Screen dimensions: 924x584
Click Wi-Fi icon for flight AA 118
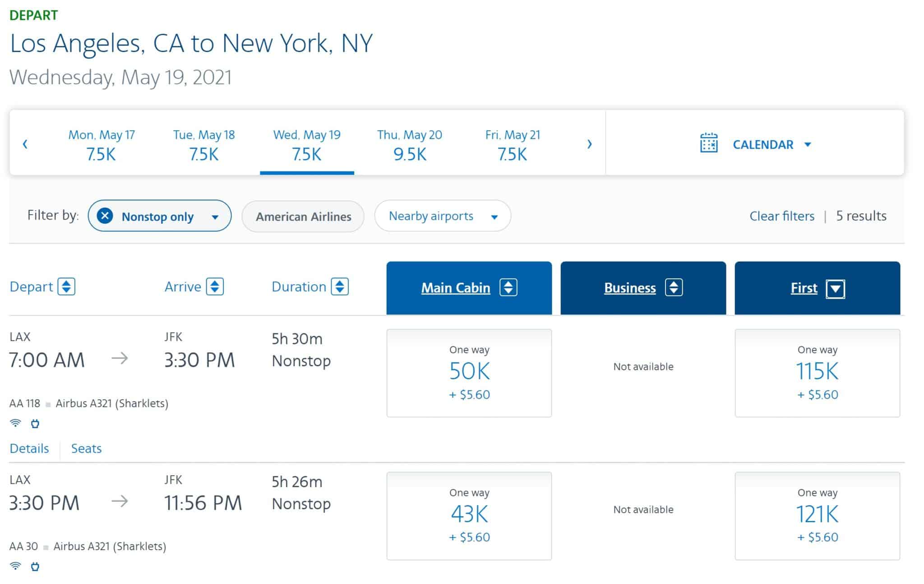(15, 423)
